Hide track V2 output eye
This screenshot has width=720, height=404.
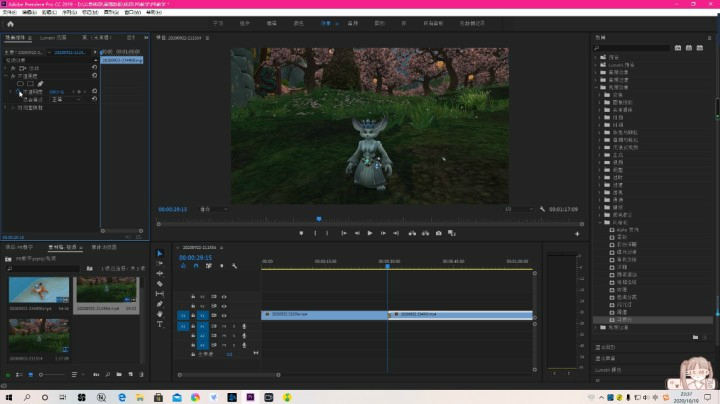point(224,306)
